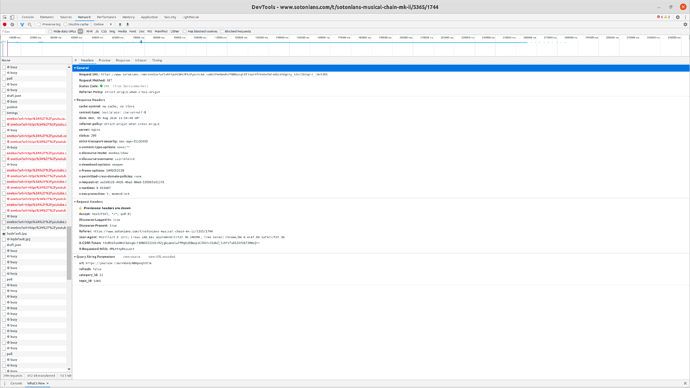Image resolution: width=690 pixels, height=388 pixels.
Task: Open the Application panel tab
Action: click(x=149, y=17)
